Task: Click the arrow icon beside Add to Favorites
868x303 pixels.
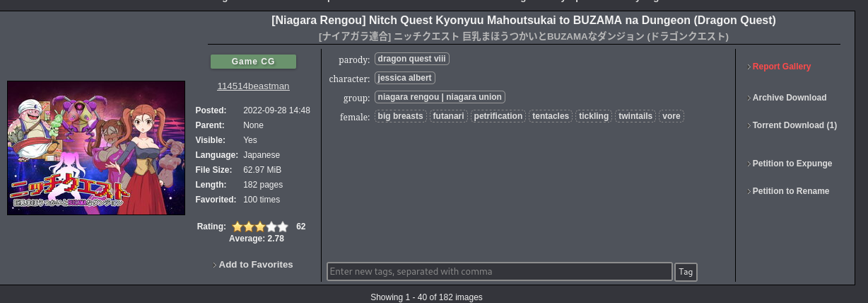Action: click(x=214, y=265)
